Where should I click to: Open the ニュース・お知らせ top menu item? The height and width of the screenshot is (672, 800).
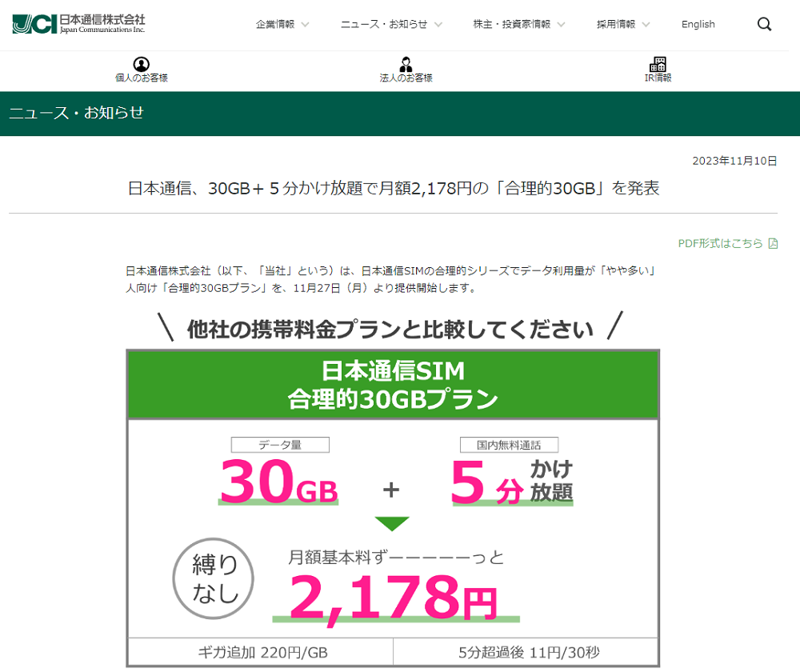384,25
